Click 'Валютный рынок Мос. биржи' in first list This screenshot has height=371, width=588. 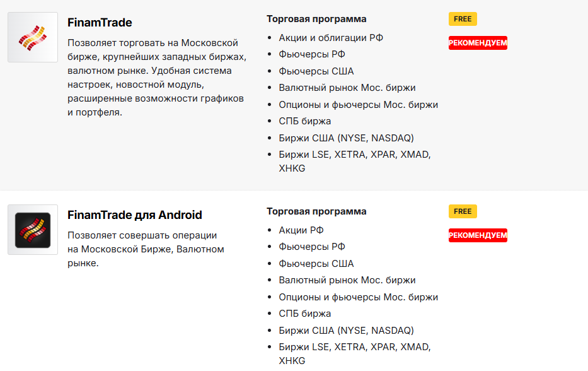coord(347,88)
